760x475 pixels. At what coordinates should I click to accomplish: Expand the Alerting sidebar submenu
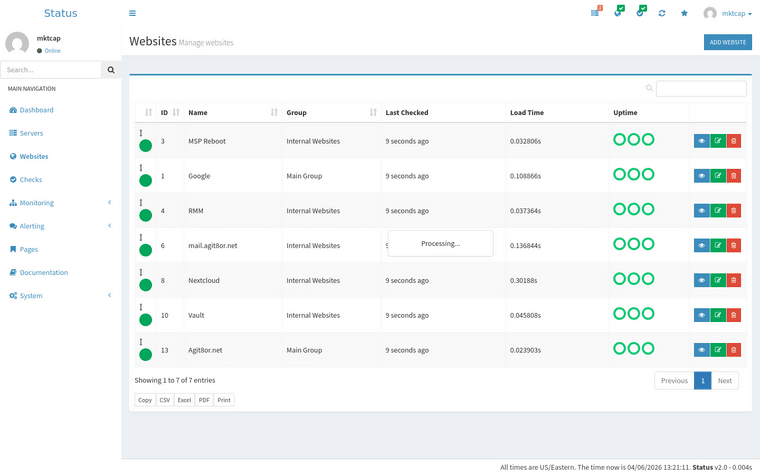[x=61, y=226]
